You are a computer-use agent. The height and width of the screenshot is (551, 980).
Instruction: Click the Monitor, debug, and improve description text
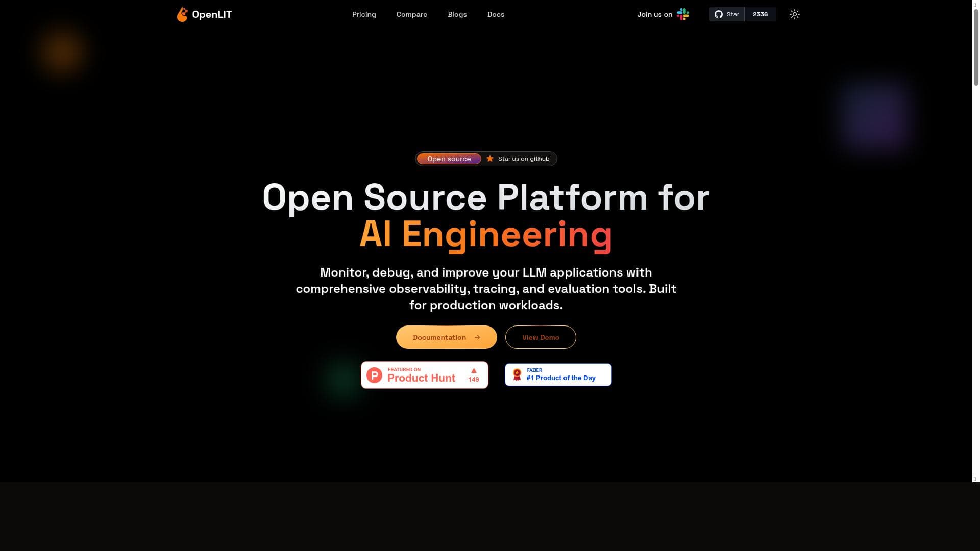click(x=486, y=289)
